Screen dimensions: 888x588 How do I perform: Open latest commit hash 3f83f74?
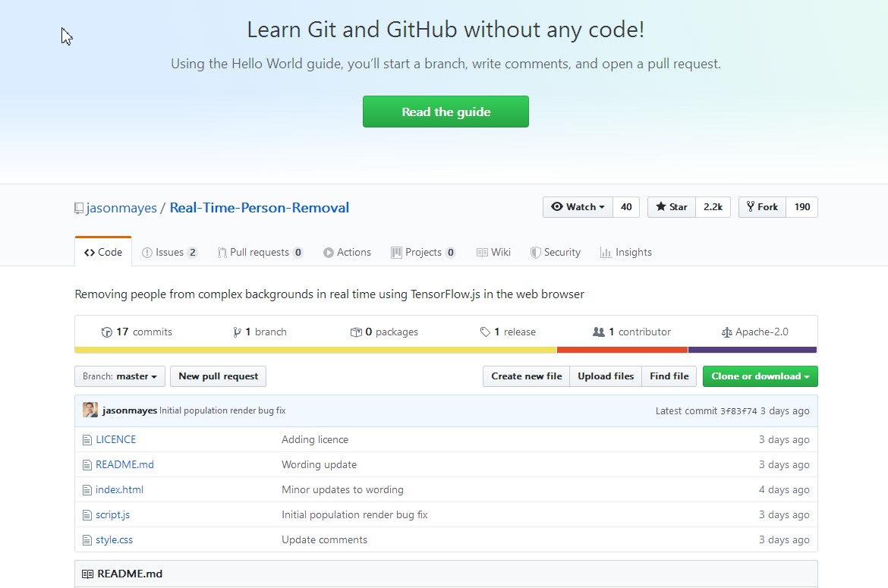pos(738,411)
